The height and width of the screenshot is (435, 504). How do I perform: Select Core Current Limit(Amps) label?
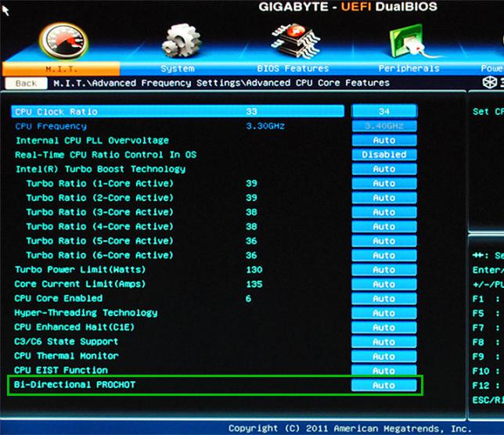point(80,284)
